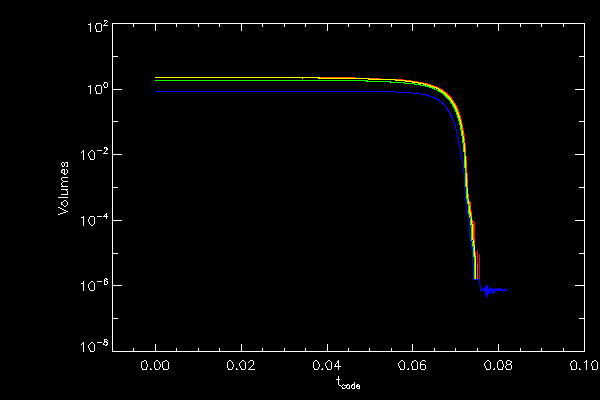Click the t_code x-axis label
The height and width of the screenshot is (400, 600).
(x=348, y=383)
